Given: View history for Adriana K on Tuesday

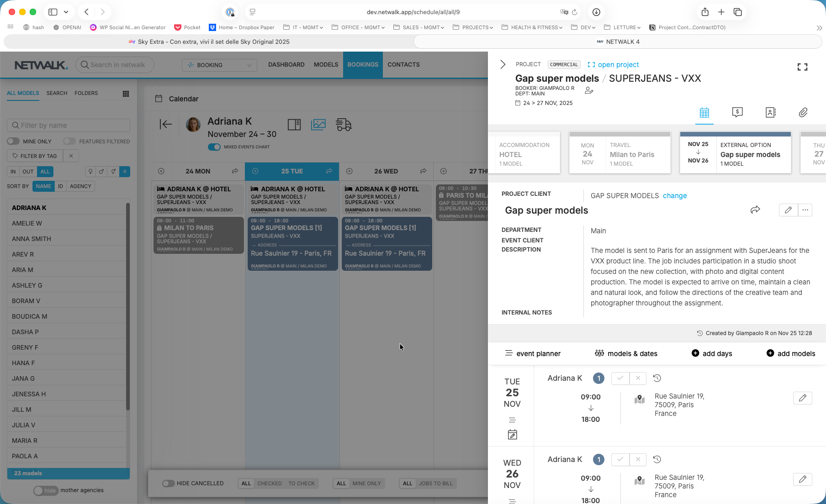Looking at the screenshot, I should (x=657, y=378).
